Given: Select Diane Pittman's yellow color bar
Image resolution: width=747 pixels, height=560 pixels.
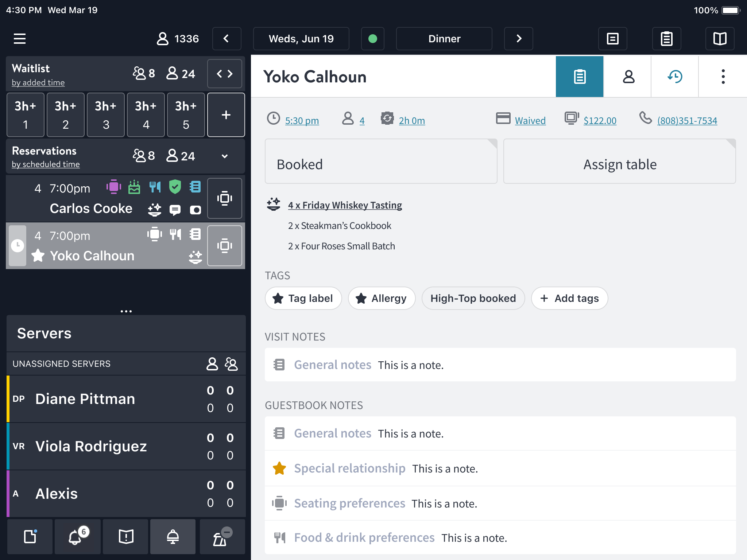Looking at the screenshot, I should tap(8, 399).
